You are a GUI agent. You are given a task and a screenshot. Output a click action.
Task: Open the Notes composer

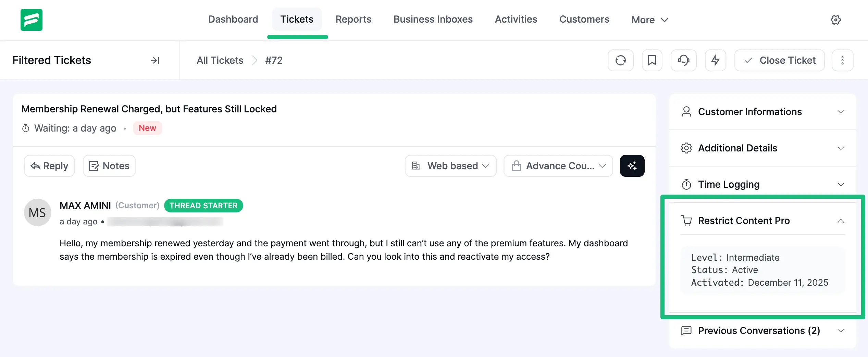point(109,165)
